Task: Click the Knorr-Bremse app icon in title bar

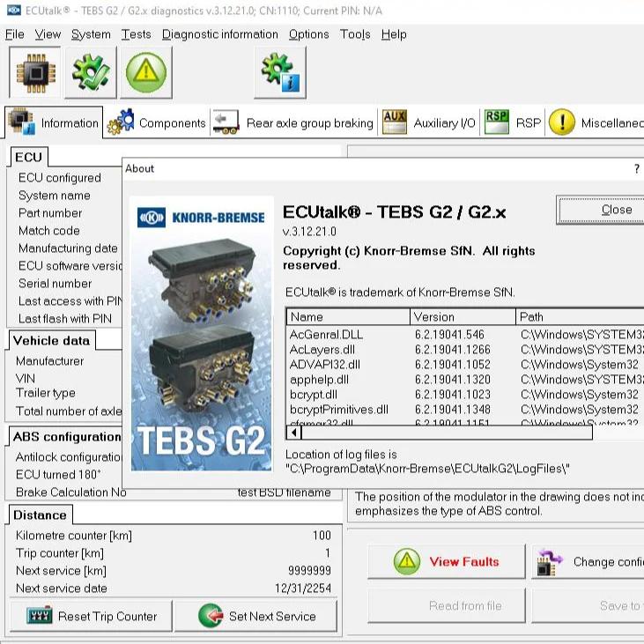Action: (13, 11)
